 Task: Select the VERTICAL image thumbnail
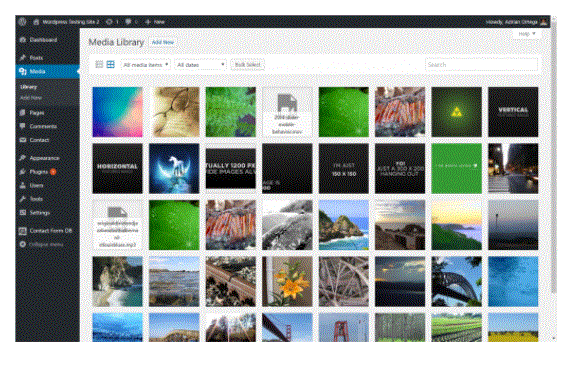click(513, 112)
